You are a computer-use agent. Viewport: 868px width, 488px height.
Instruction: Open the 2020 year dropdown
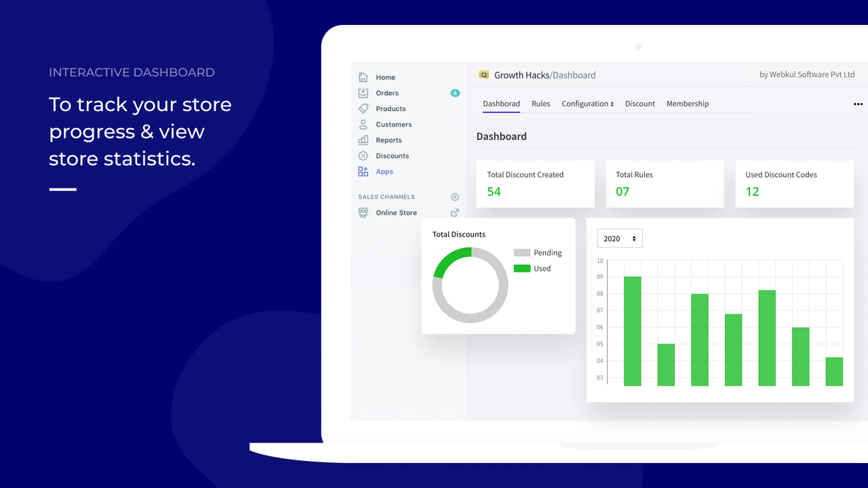click(x=619, y=238)
